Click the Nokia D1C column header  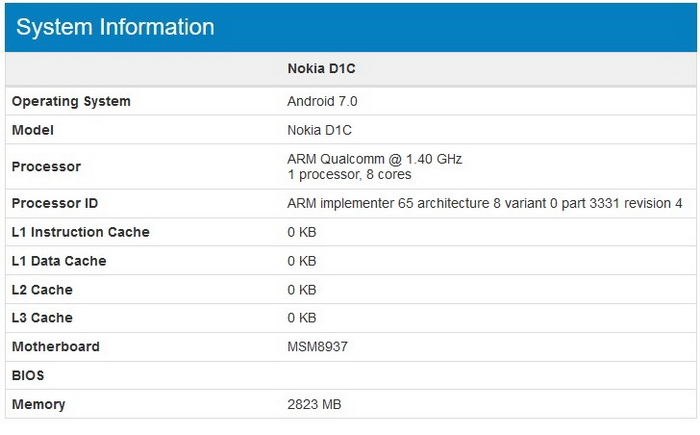(323, 69)
